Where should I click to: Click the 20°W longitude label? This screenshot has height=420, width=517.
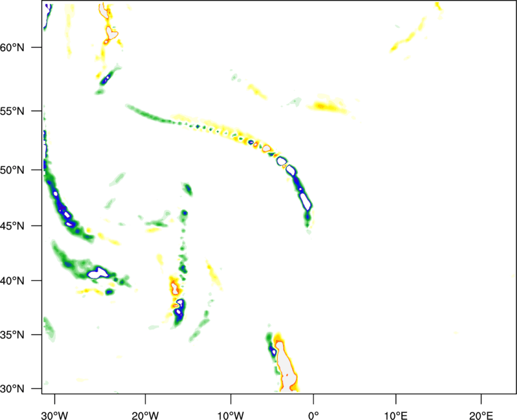click(x=145, y=415)
